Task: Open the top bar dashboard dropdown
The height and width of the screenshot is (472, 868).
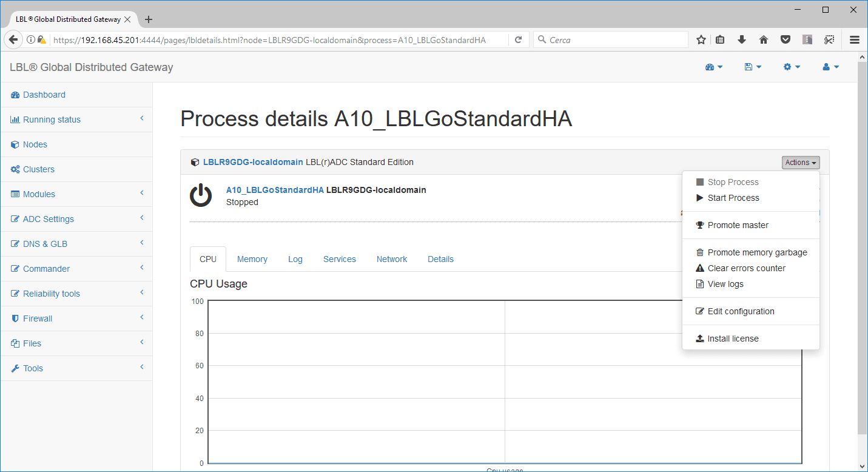Action: click(x=714, y=67)
